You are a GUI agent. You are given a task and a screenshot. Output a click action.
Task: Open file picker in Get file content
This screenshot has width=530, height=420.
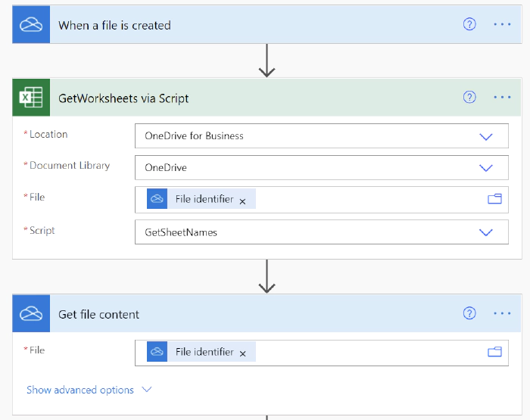tap(494, 352)
